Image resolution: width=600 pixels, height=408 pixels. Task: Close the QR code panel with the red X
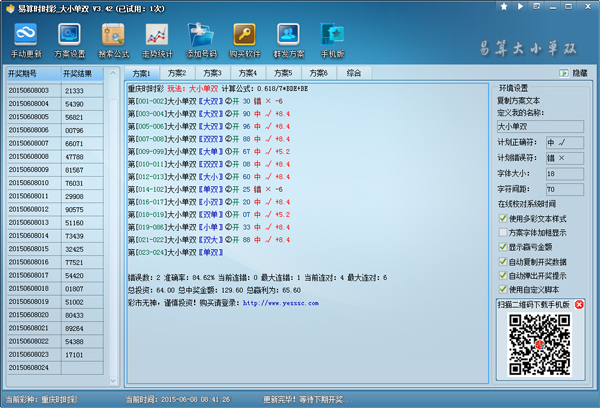[x=579, y=304]
